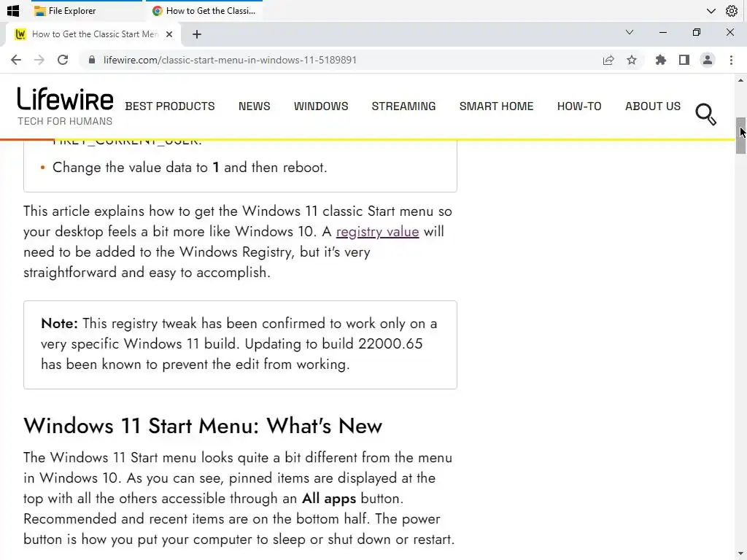The width and height of the screenshot is (747, 560).
Task: Open the Chrome profile avatar
Action: pyautogui.click(x=708, y=60)
